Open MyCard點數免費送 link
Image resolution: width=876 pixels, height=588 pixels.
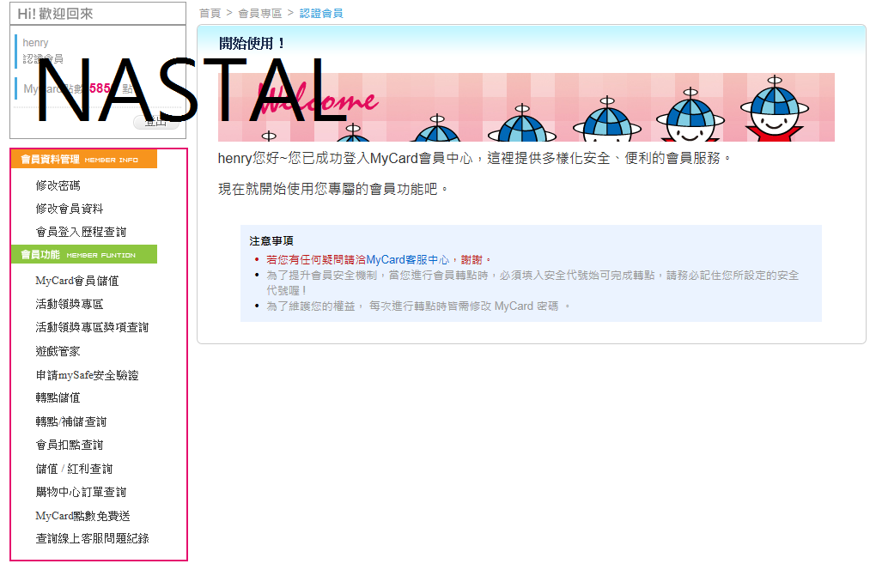[x=82, y=516]
